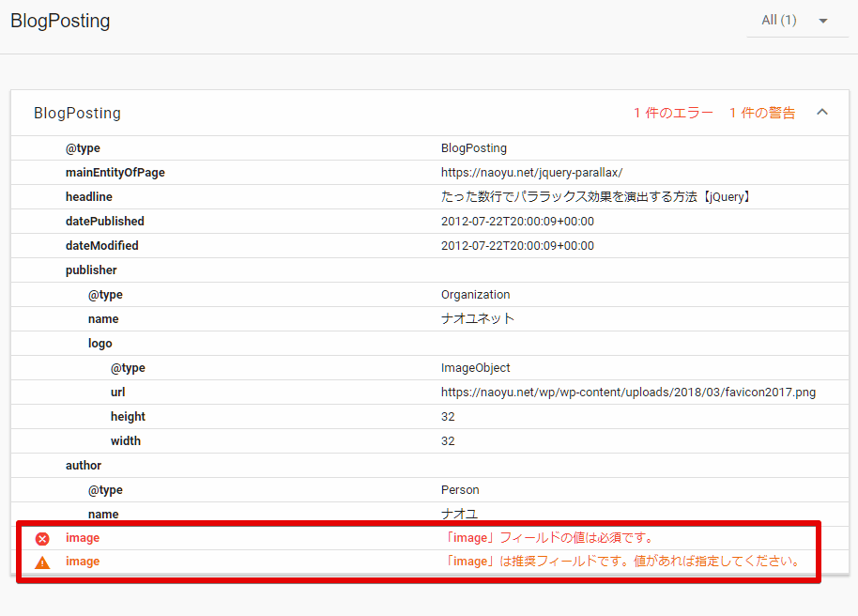
Task: Select the mainEntityOfPage URL value
Action: coord(531,173)
